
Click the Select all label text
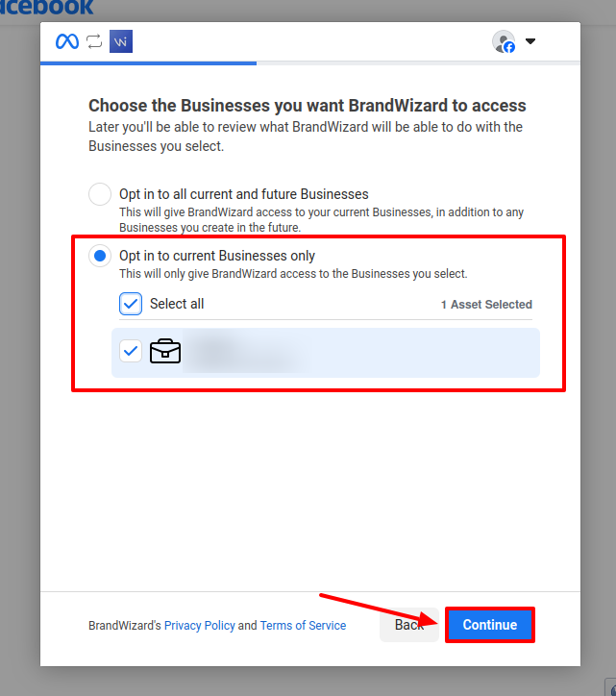tap(177, 304)
